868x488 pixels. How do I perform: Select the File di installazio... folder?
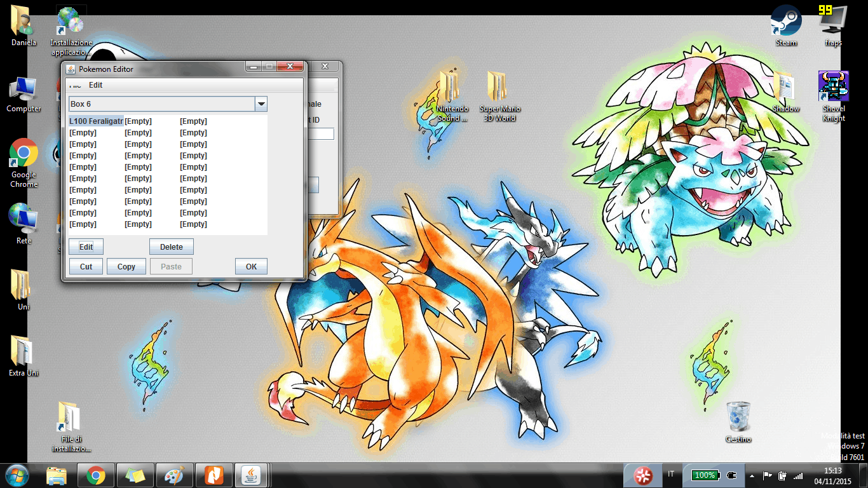71,426
